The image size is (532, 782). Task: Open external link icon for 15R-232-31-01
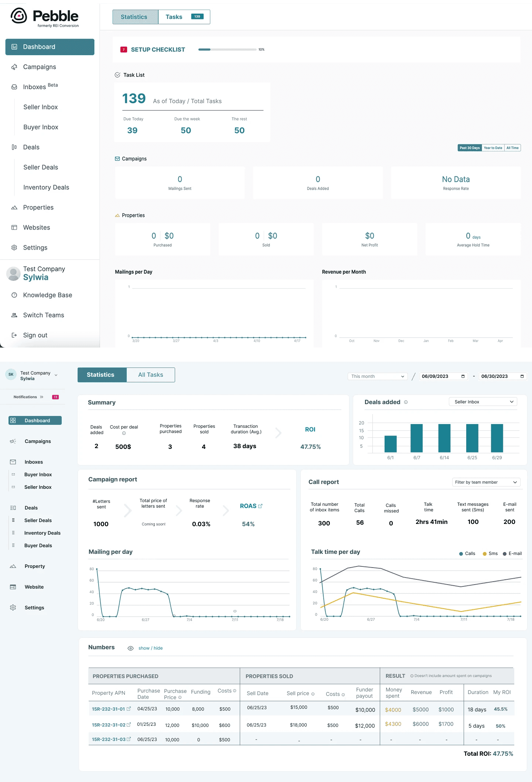[129, 709]
